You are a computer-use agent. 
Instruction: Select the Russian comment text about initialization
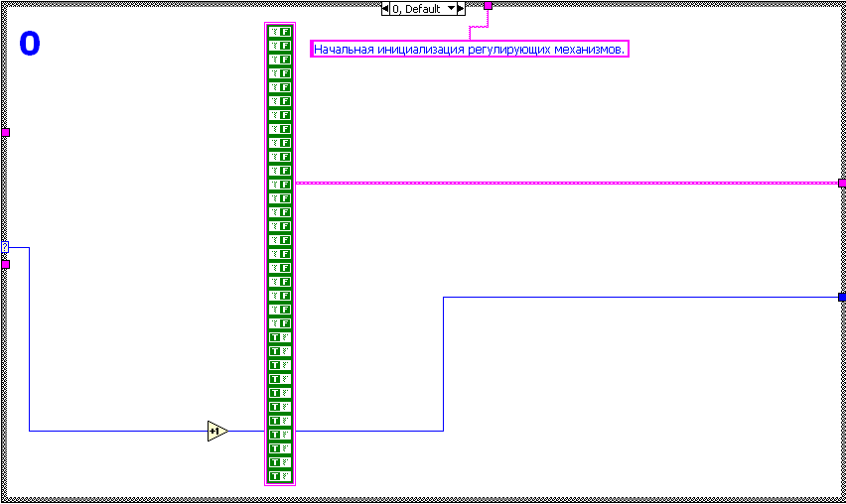point(470,49)
